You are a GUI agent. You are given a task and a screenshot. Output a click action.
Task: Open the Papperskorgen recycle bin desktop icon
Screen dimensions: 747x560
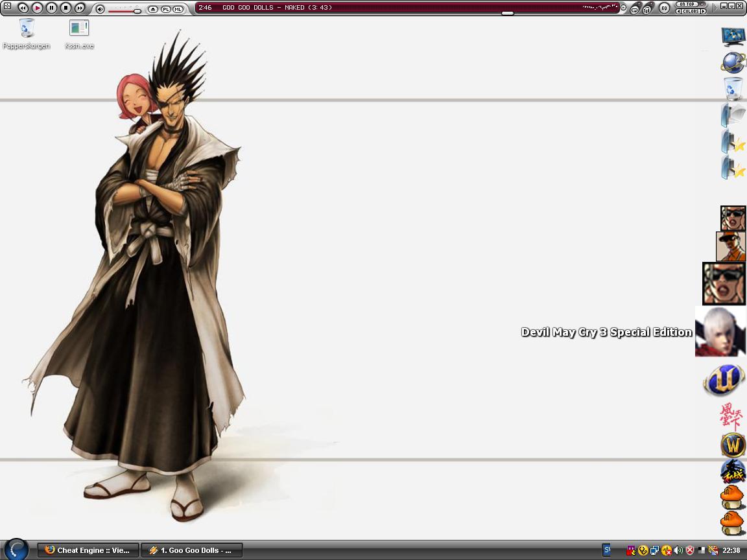click(26, 34)
